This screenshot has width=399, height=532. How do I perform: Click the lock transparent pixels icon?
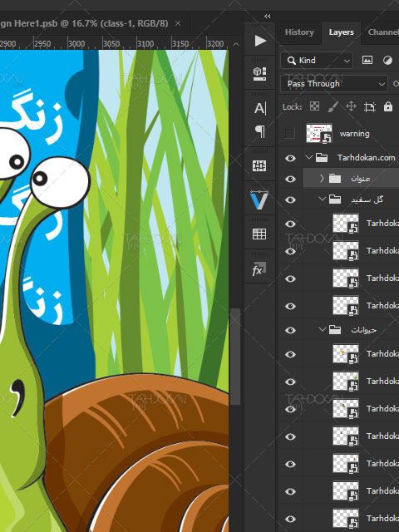pos(314,106)
